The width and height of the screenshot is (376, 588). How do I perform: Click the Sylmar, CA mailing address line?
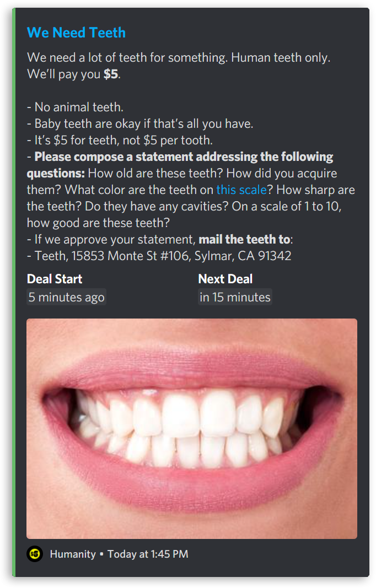(159, 256)
